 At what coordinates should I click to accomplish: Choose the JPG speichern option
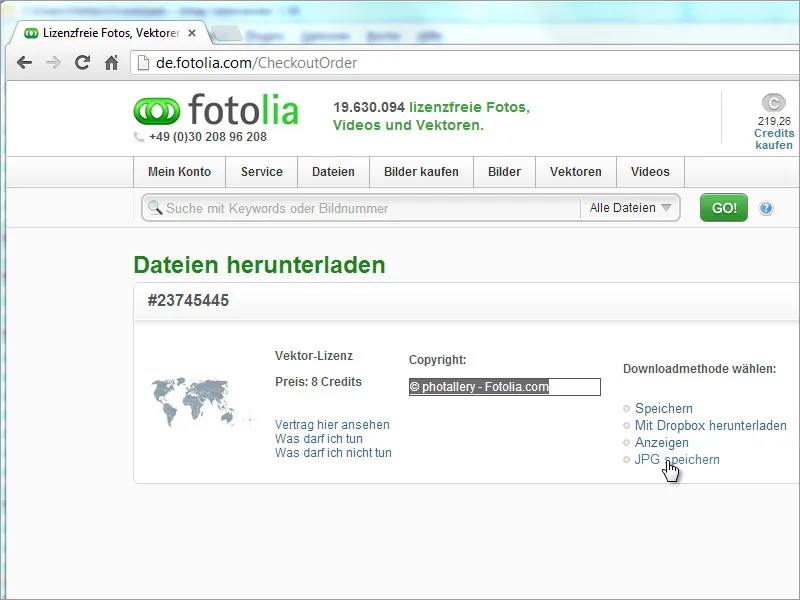tap(677, 460)
